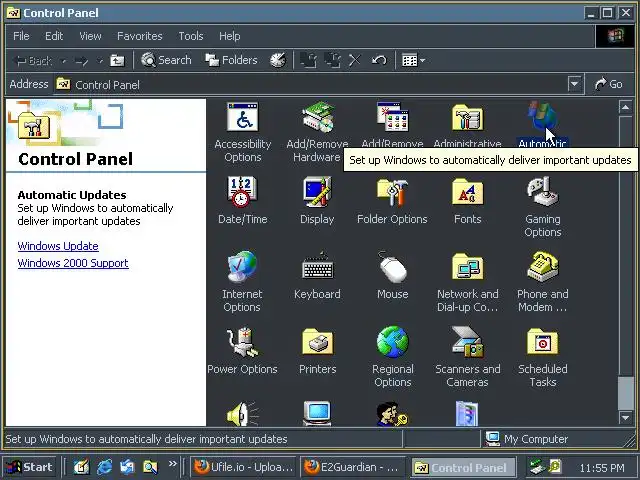The width and height of the screenshot is (640, 480).
Task: Open the computer monitor System icon
Action: (x=318, y=414)
